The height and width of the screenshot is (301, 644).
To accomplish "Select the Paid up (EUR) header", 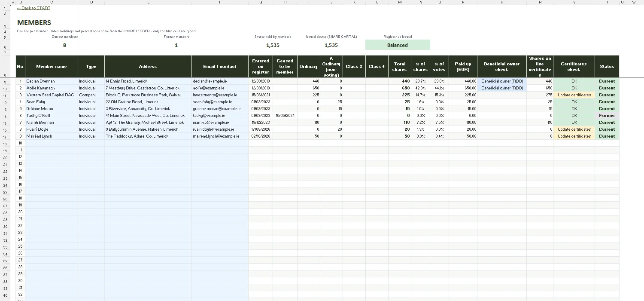I will click(x=463, y=67).
